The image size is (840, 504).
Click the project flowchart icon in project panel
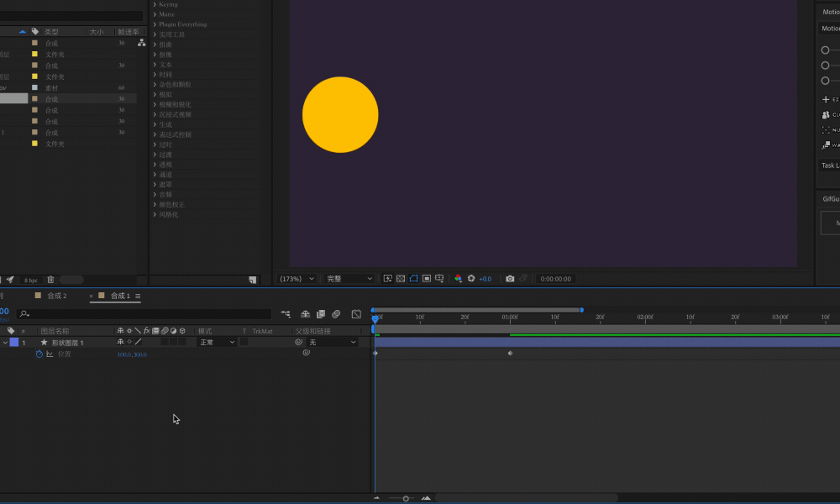click(141, 43)
